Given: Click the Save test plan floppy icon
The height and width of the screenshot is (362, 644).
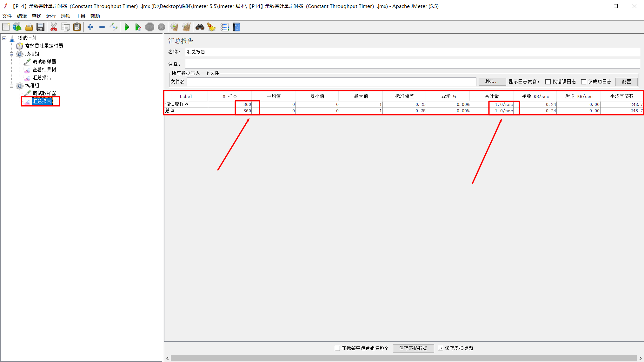Looking at the screenshot, I should [x=40, y=27].
